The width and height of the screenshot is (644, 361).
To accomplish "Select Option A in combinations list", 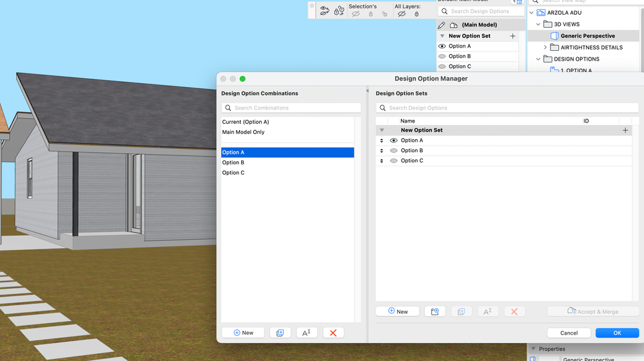I will [288, 152].
